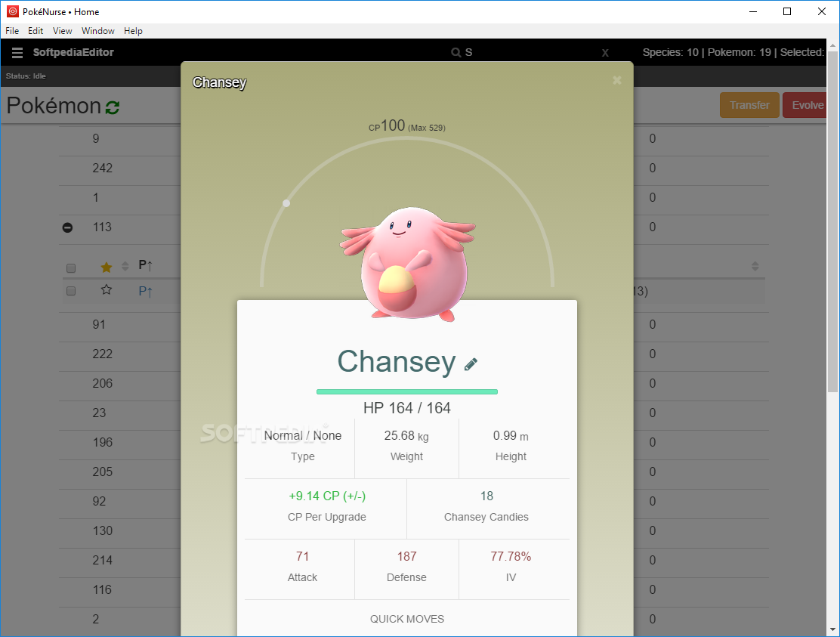
Task: Click the vertical scrollbar thumb
Action: (x=832, y=222)
